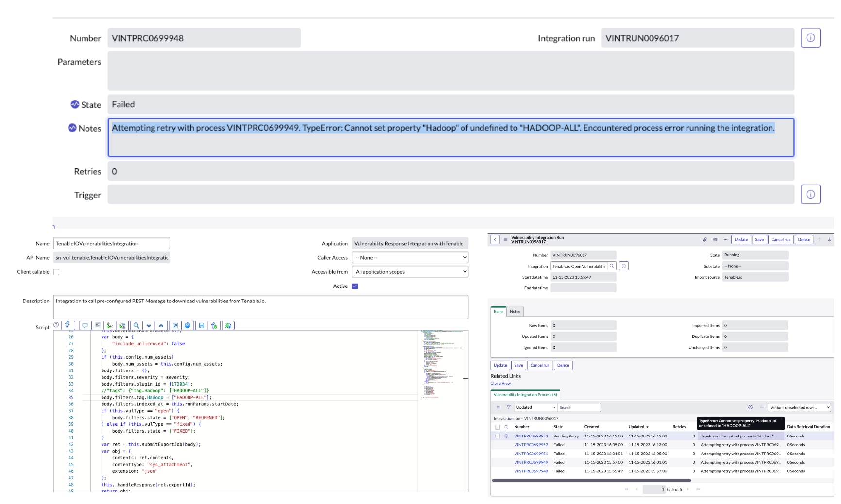Open the script editor in full screen mode
841x504 pixels.
coord(175,325)
